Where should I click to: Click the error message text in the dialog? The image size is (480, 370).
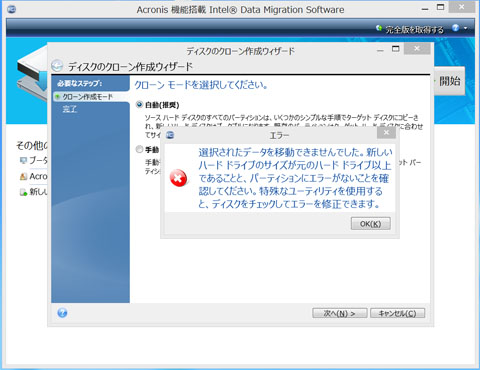tap(295, 178)
